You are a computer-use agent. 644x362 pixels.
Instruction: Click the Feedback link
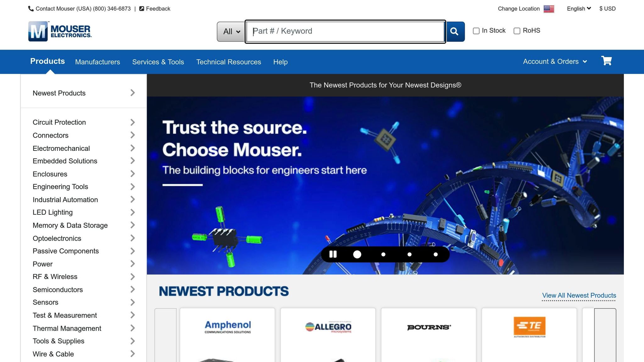(x=158, y=9)
